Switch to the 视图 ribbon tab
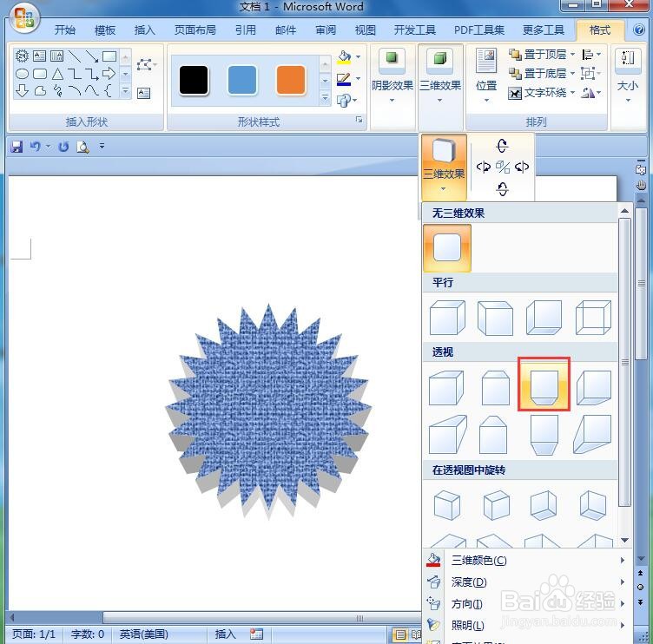Viewport: 653px width, 644px height. pyautogui.click(x=366, y=30)
